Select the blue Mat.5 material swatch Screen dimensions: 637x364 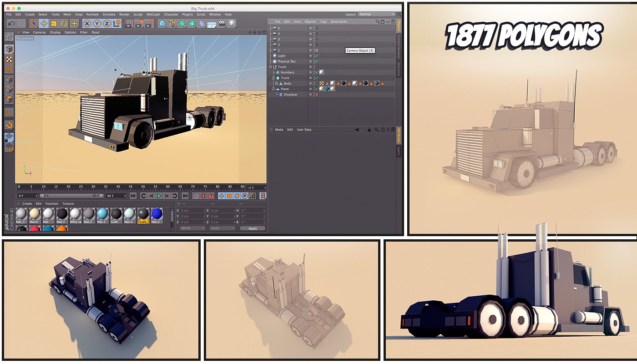point(157,214)
